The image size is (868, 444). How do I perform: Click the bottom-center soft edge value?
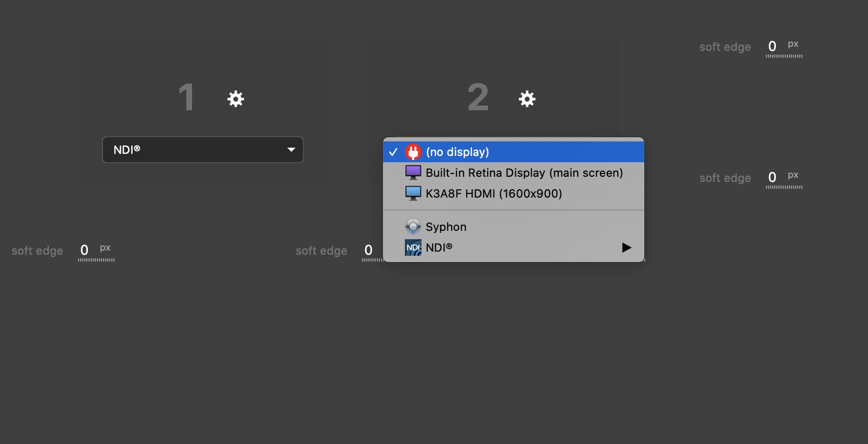pyautogui.click(x=368, y=251)
